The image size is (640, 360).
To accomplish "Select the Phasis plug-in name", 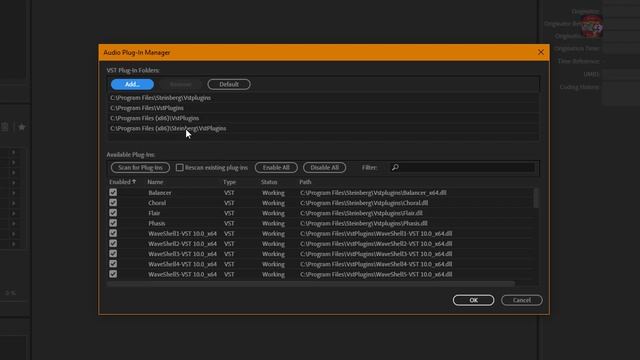I will point(157,223).
